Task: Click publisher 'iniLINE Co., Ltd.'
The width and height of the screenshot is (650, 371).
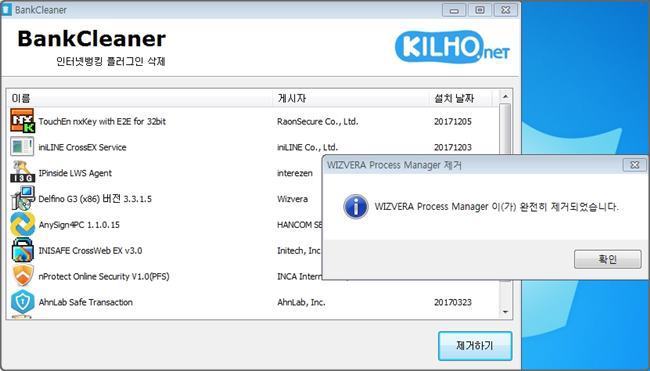Action: pos(307,147)
